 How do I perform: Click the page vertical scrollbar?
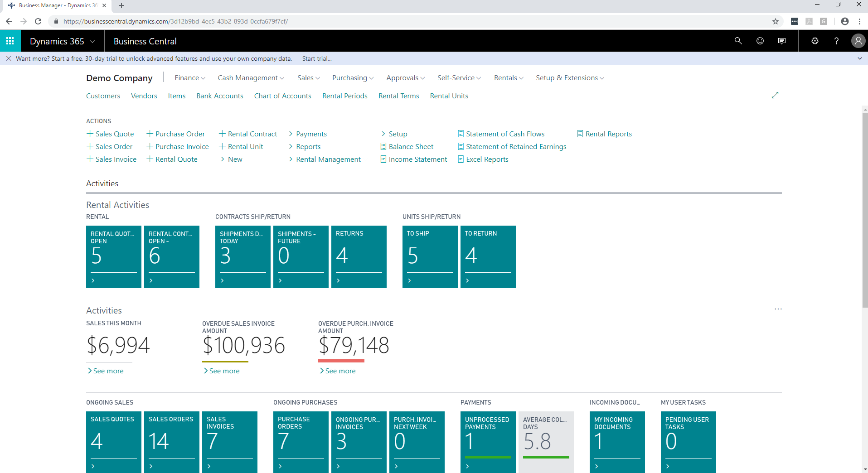(865, 210)
